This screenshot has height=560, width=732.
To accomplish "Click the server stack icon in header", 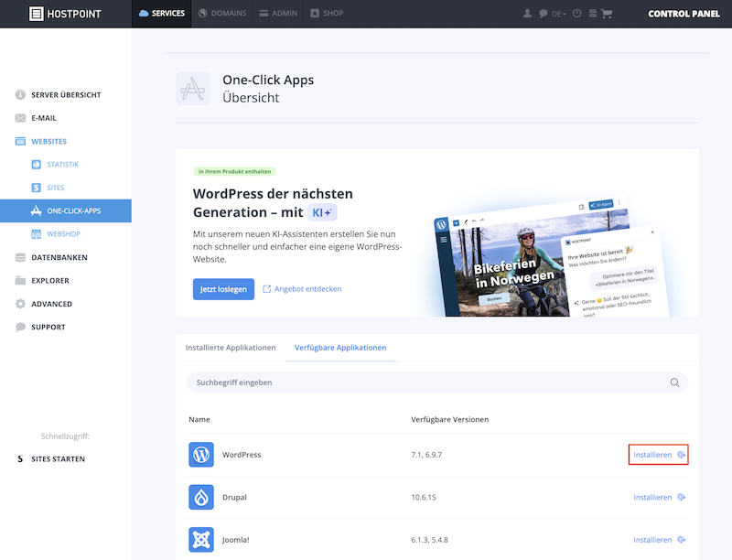I will click(x=592, y=14).
